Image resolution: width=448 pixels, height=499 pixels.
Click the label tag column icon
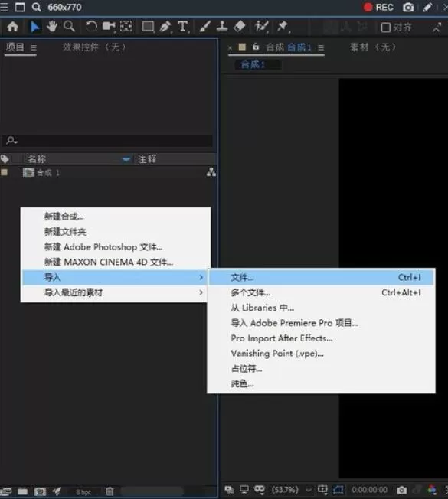point(5,158)
